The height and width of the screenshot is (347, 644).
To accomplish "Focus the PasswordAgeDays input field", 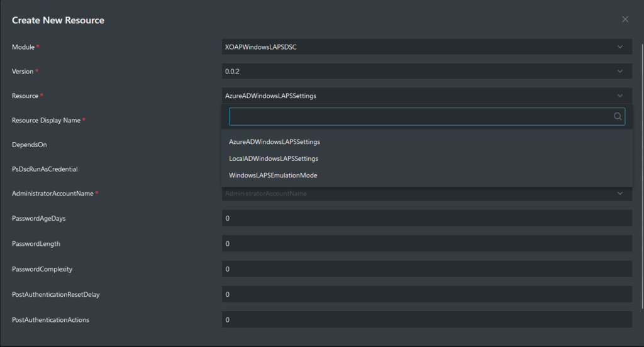I will 427,218.
